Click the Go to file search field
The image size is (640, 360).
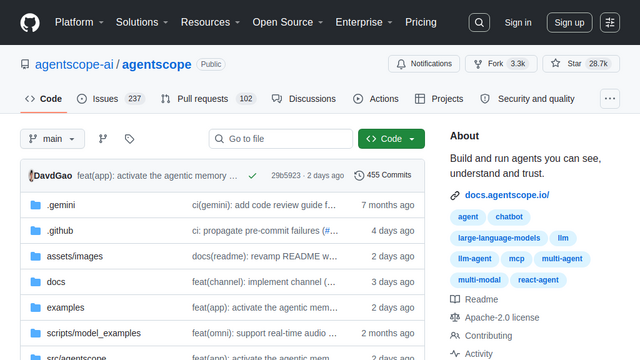click(281, 139)
